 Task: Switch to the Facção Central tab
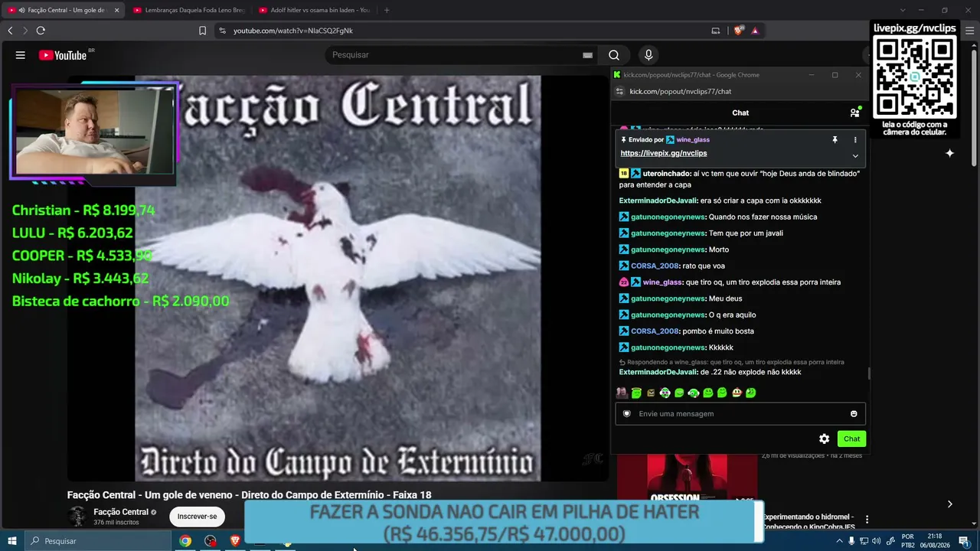[x=61, y=10]
